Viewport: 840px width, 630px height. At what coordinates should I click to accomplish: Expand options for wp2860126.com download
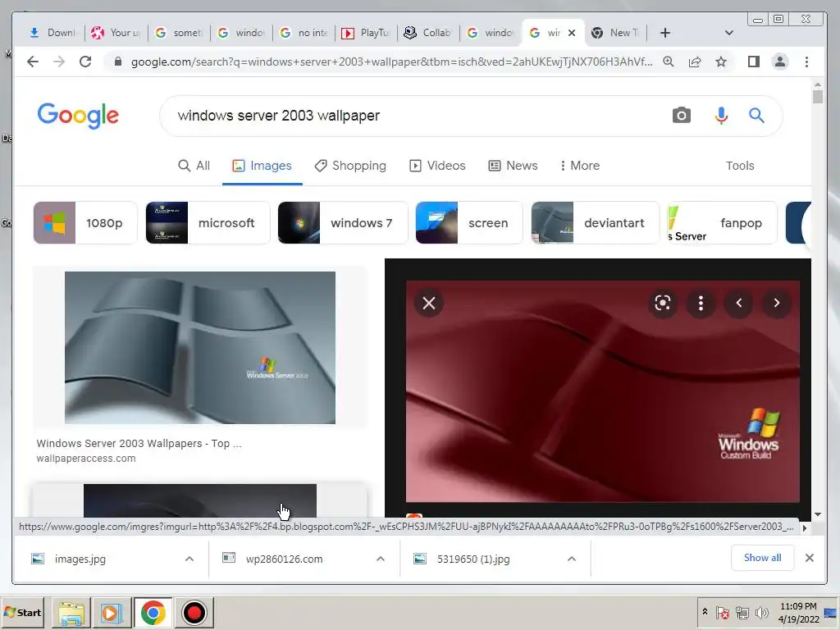click(381, 559)
